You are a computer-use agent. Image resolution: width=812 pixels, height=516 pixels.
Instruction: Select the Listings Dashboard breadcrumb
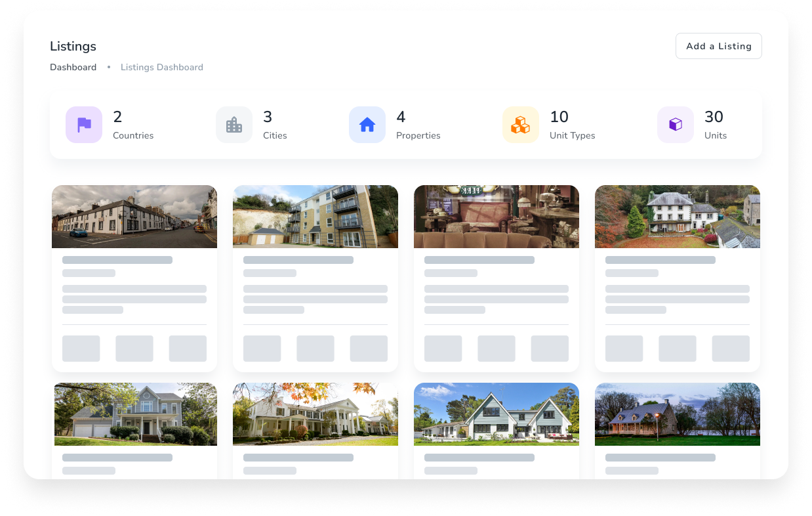(161, 67)
